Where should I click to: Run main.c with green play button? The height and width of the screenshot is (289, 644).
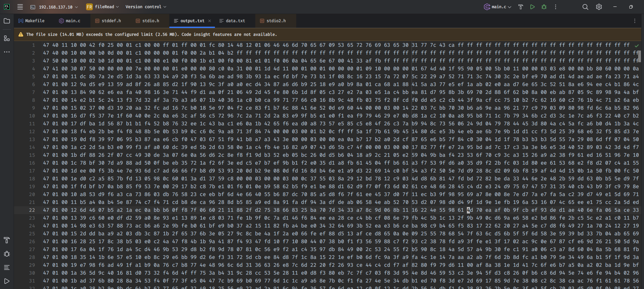[x=532, y=7]
